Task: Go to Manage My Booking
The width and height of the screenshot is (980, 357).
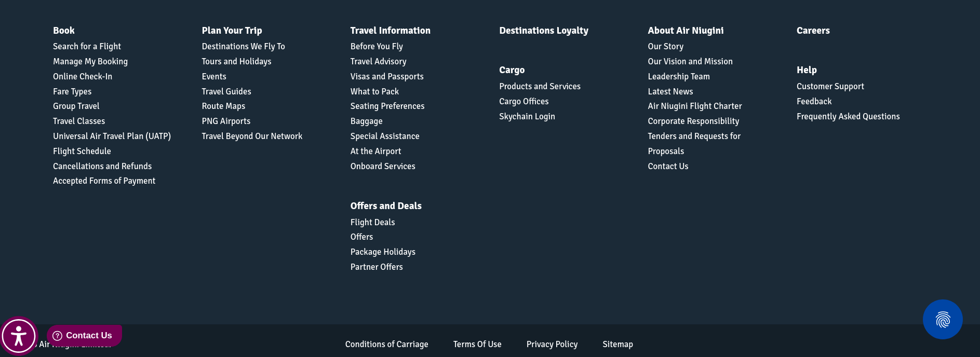Action: (x=90, y=62)
